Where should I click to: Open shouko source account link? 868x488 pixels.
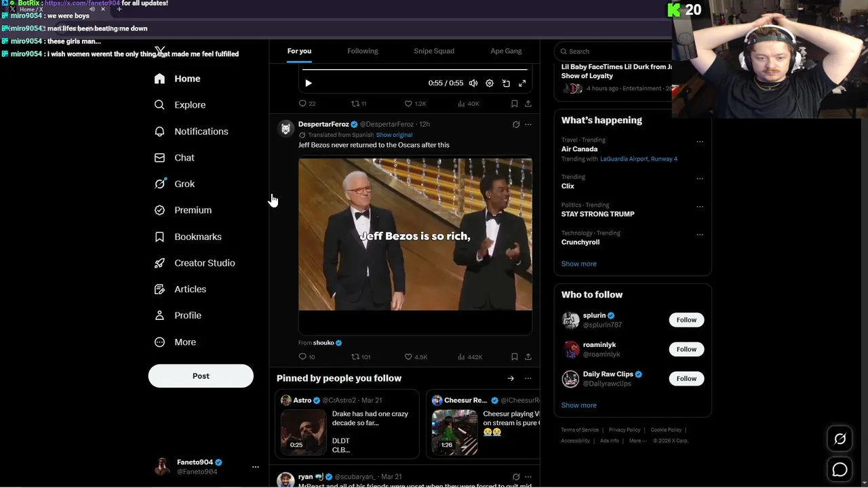(323, 343)
